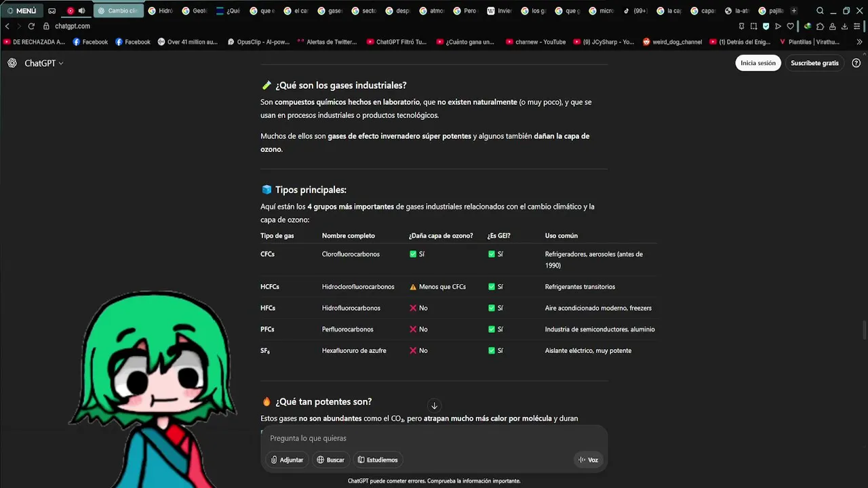
Task: Click 'Menos que CFCs' warning cell
Action: coord(437,287)
